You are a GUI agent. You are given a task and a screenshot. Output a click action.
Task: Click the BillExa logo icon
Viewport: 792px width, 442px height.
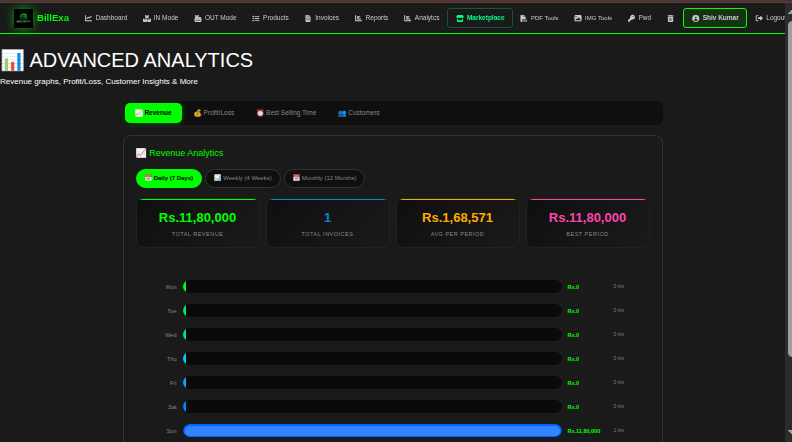click(23, 18)
